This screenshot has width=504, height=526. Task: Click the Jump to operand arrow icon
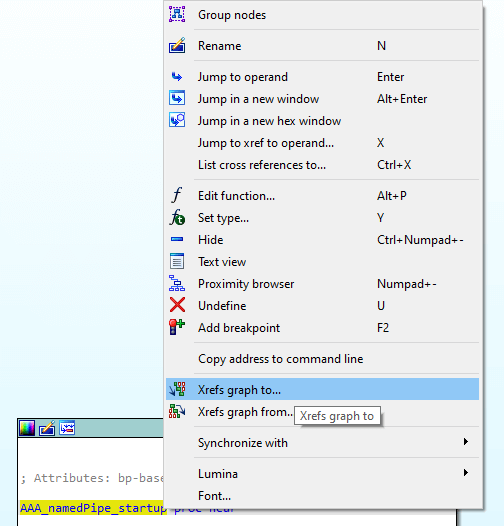coord(177,77)
